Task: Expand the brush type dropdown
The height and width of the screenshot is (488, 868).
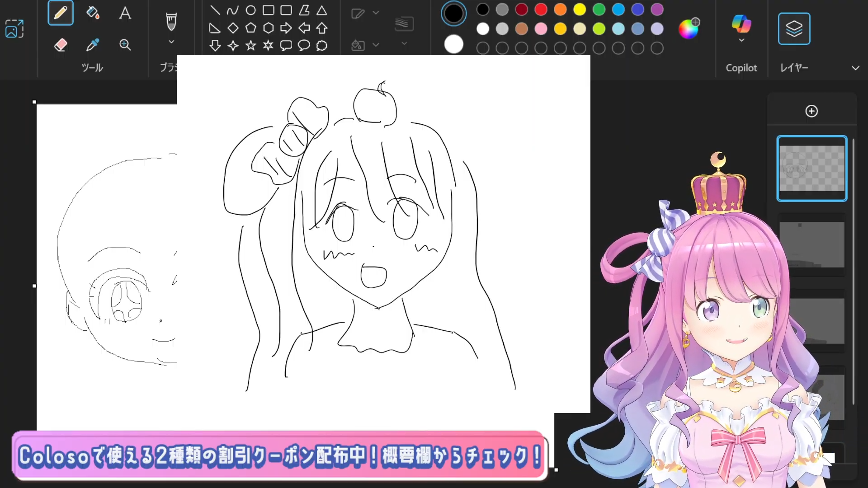Action: pyautogui.click(x=171, y=42)
